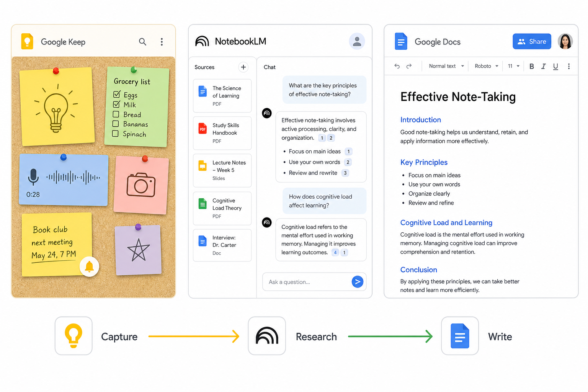Screen dimensions: 588x392
Task: Undo the last action in Docs
Action: click(x=397, y=66)
